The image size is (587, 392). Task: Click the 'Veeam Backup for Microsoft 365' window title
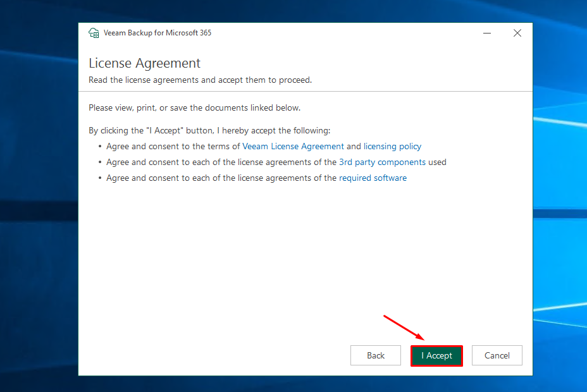pyautogui.click(x=158, y=33)
